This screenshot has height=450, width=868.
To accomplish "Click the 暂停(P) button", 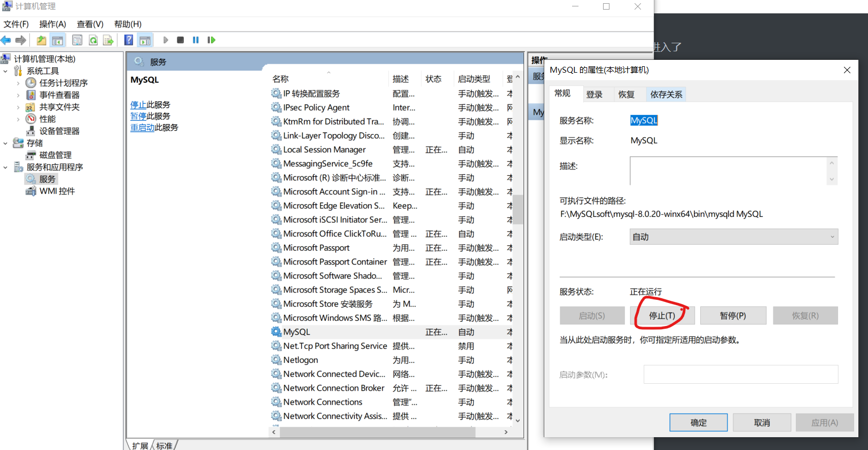I will point(733,315).
